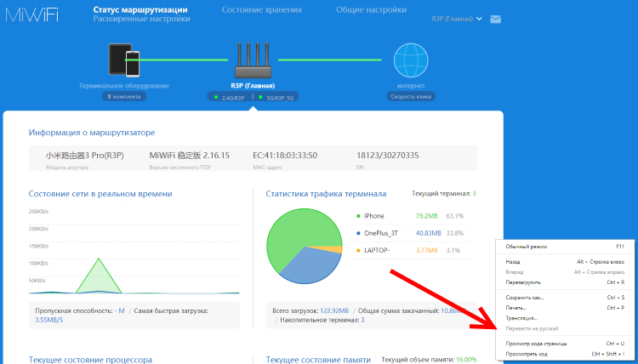The width and height of the screenshot is (638, 364).
Task: Click the Текущий терминал: 3 counter
Action: [444, 194]
